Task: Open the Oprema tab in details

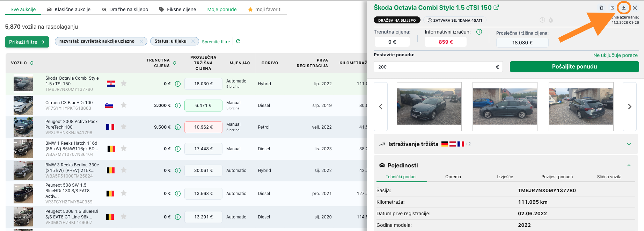Action: tap(453, 177)
